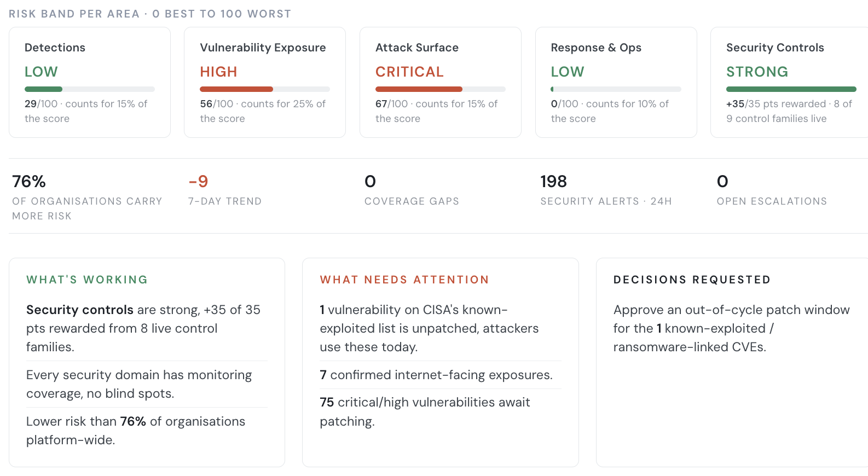Click the OF ORGANISATIONS CARRY MORE RISK label
868x476 pixels.
coord(87,208)
